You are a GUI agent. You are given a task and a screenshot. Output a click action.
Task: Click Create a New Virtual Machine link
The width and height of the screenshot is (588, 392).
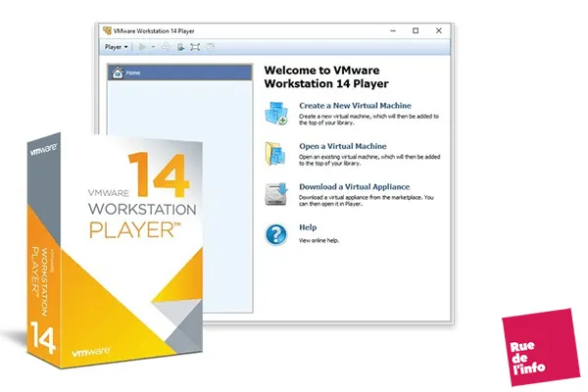[355, 106]
